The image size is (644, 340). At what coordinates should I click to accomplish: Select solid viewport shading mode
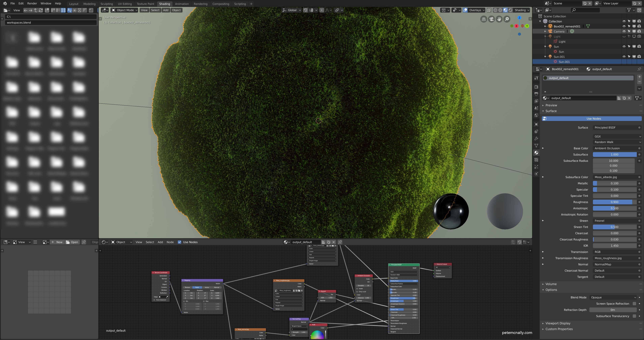[500, 10]
